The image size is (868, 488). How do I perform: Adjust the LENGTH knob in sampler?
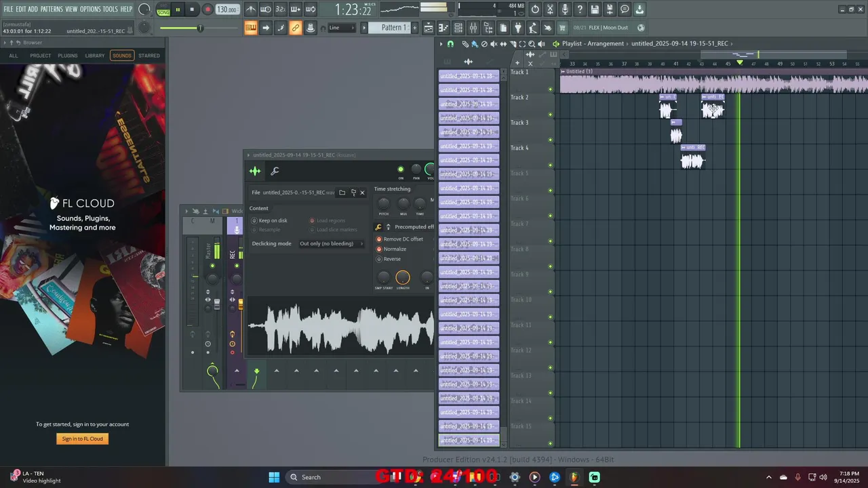[x=403, y=277]
